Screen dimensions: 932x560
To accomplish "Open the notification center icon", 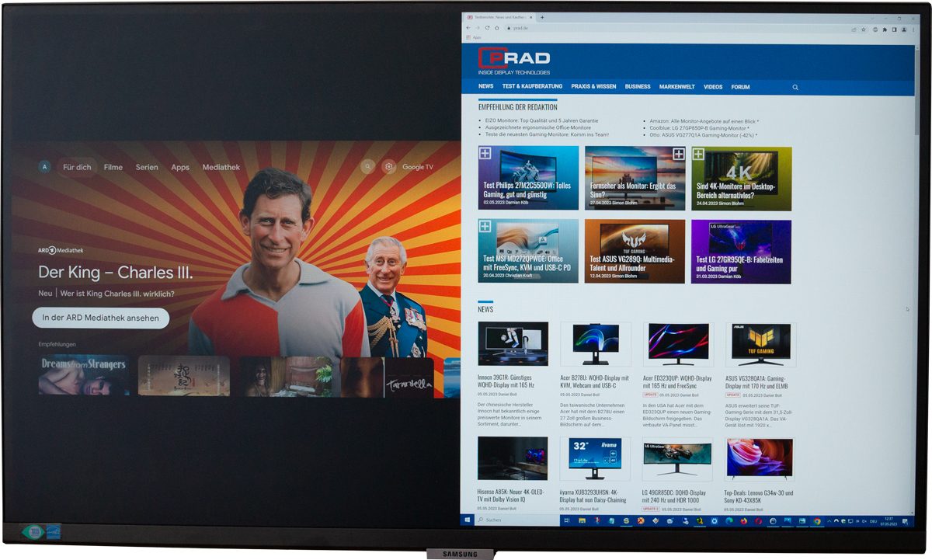I will point(906,522).
